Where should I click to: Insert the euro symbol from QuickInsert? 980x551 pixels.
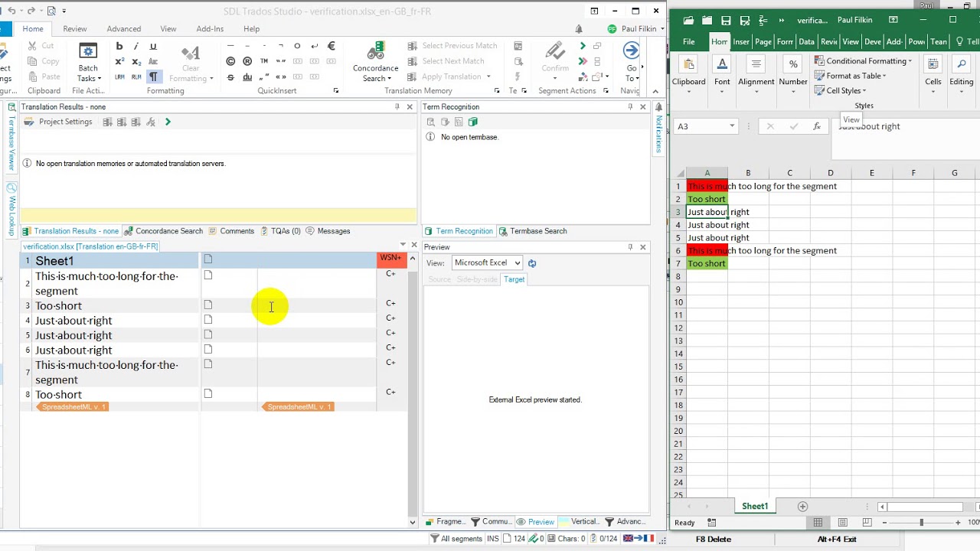pyautogui.click(x=332, y=46)
